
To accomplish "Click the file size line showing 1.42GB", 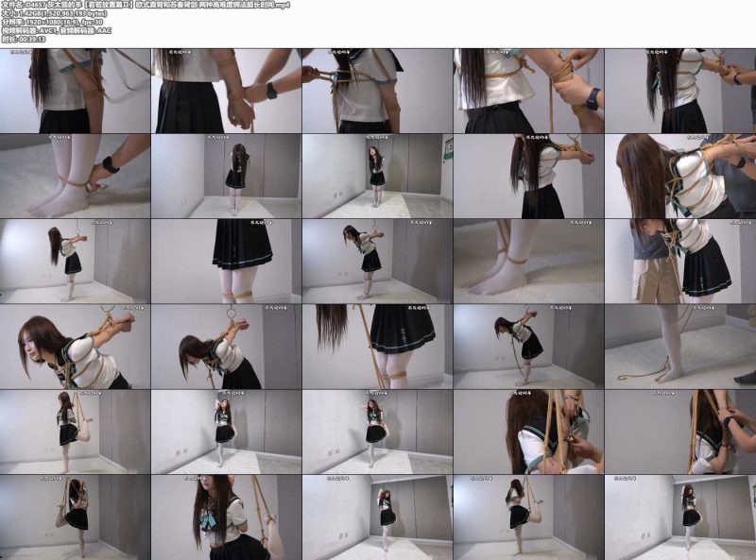I will point(55,13).
